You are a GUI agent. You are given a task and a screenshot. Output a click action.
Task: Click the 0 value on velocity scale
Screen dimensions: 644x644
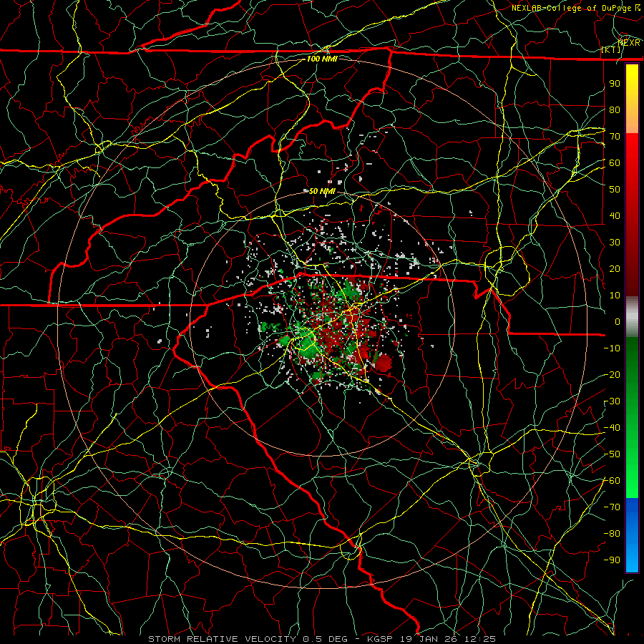click(618, 321)
